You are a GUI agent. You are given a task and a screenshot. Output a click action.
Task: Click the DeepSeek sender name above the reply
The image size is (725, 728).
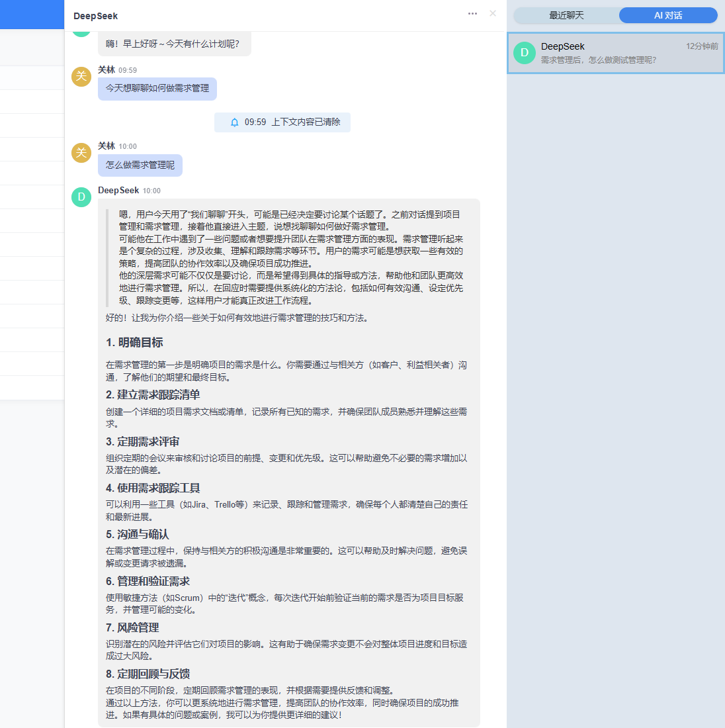(118, 191)
